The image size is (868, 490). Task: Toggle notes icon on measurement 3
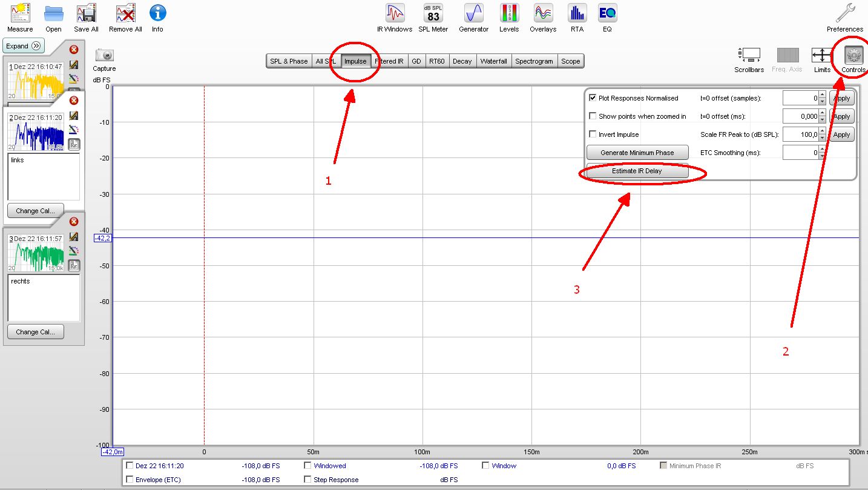pyautogui.click(x=74, y=265)
